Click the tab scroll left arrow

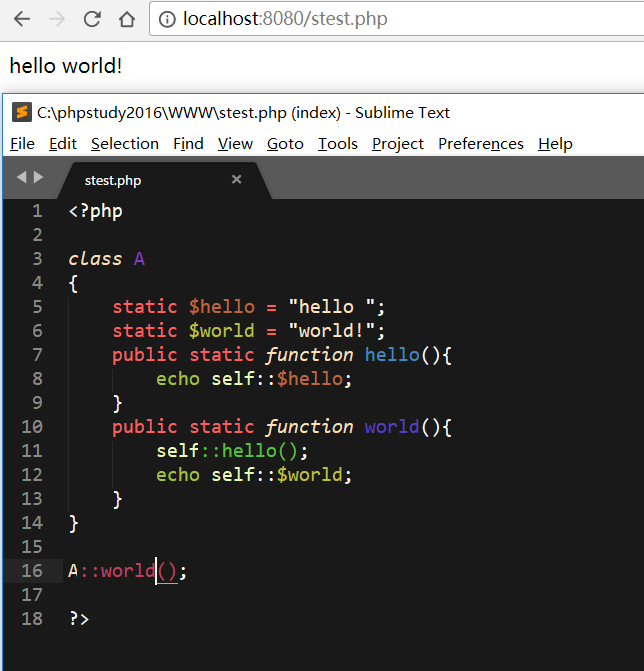[22, 178]
